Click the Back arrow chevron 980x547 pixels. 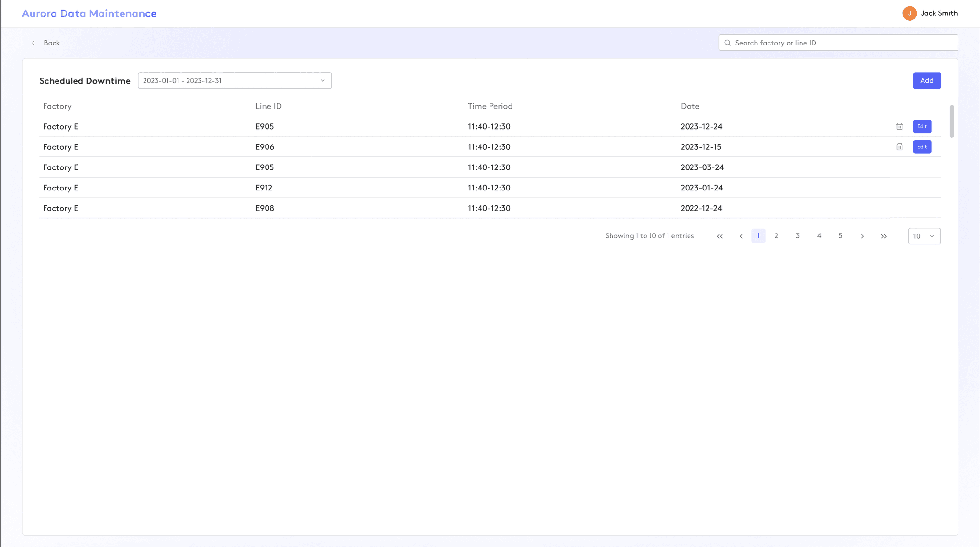[33, 43]
